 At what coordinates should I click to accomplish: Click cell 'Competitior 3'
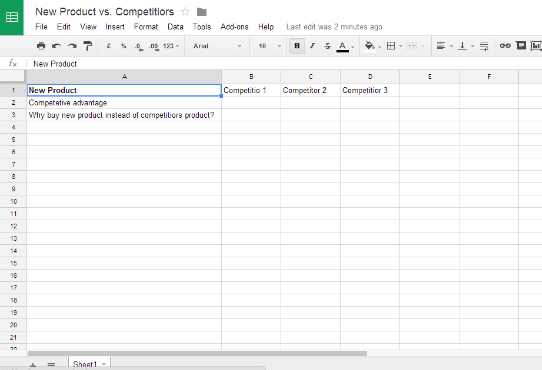(370, 90)
